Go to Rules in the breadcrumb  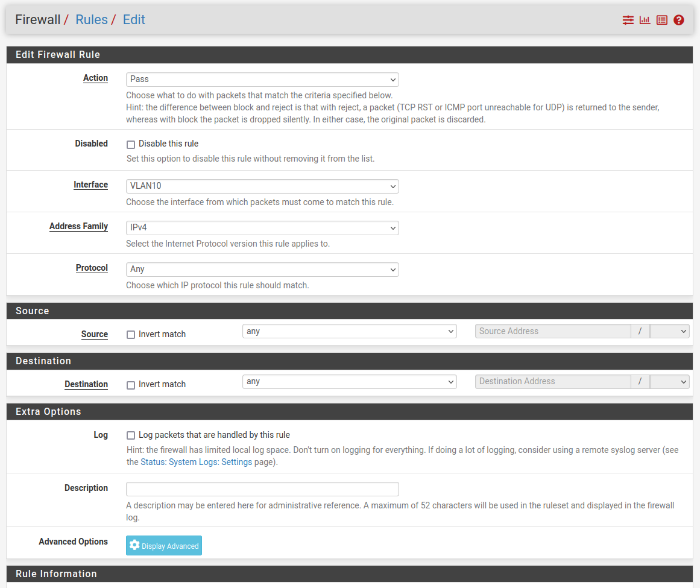tap(92, 20)
